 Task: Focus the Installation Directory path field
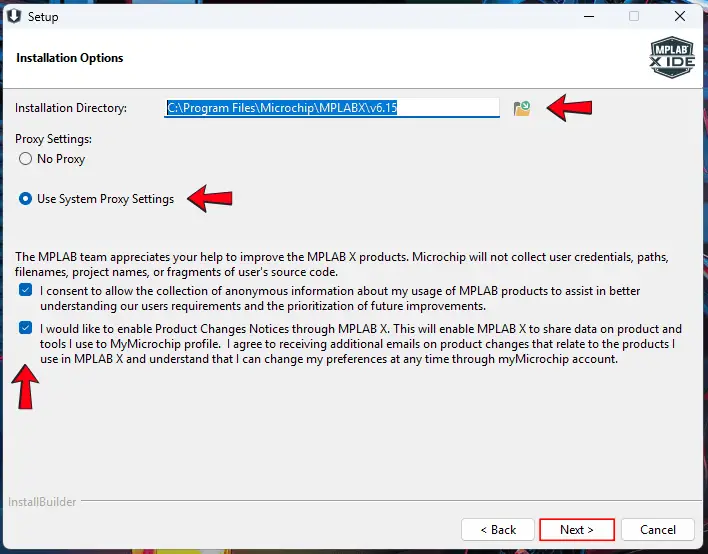coord(331,108)
